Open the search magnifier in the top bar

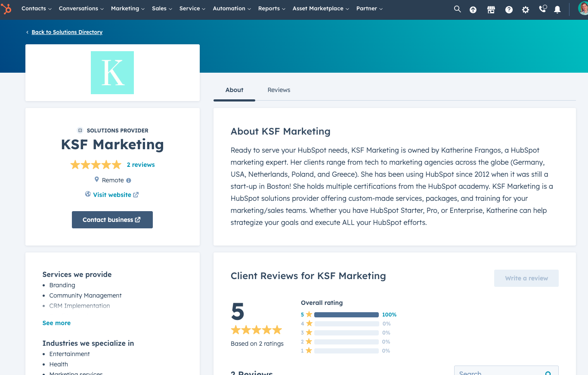(x=457, y=9)
